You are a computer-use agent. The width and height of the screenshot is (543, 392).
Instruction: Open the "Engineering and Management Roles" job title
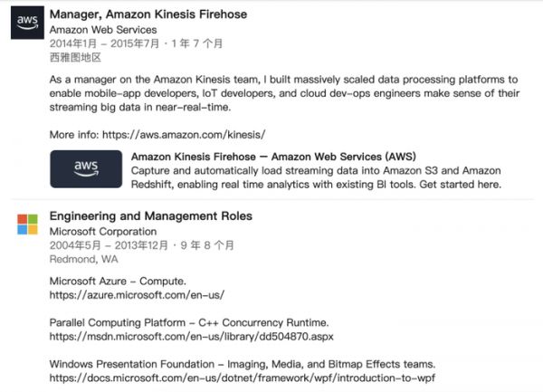pos(150,216)
